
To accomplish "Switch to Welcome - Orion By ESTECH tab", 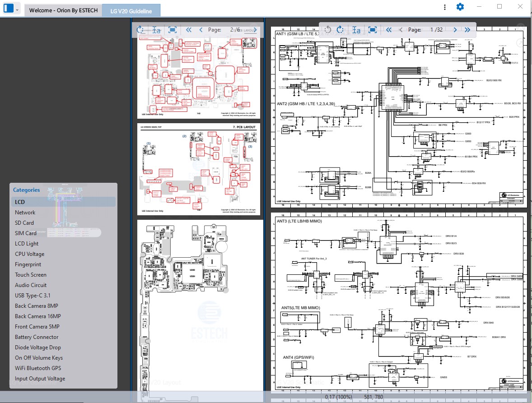I will 63,10.
